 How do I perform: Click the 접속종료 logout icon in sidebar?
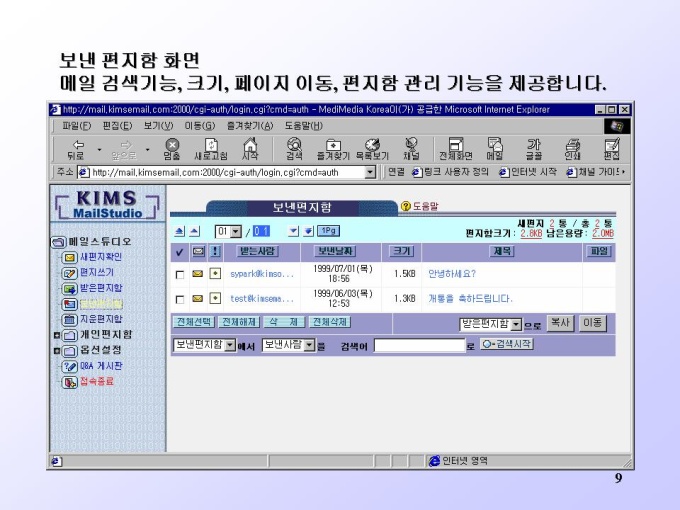coord(69,382)
